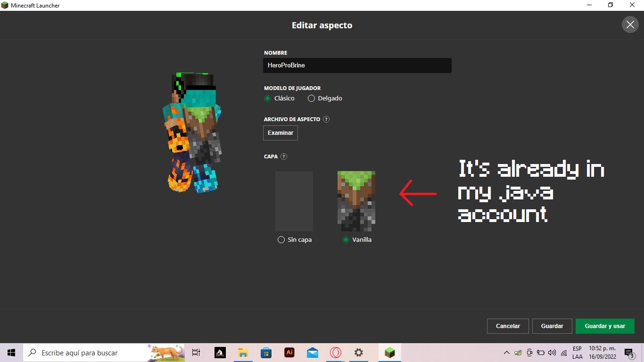
Task: Select the Delgado player model
Action: pyautogui.click(x=311, y=99)
